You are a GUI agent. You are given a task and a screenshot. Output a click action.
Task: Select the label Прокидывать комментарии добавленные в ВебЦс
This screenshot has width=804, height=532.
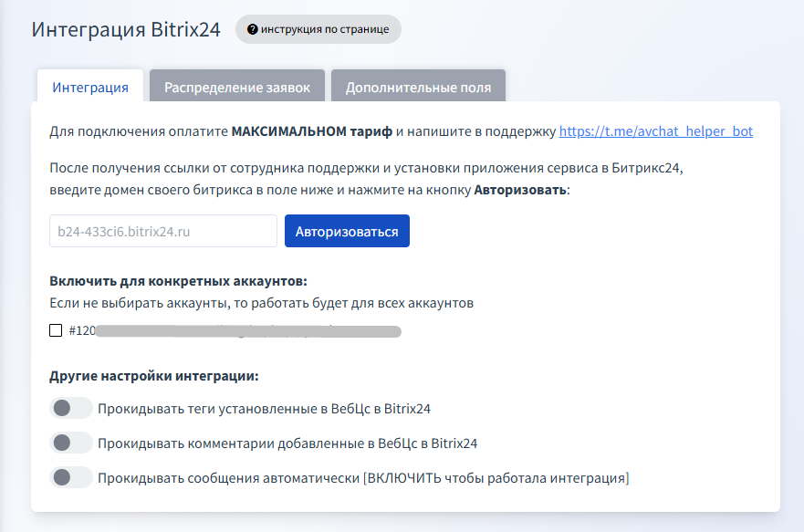coord(287,443)
